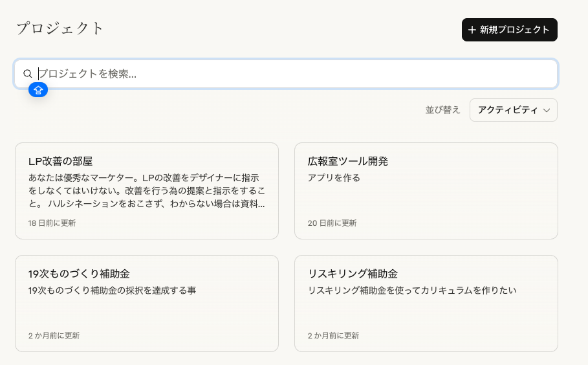Click 19次ものづくり補助金の採択を達成する事 description
Viewport: 588px width, 365px height.
(112, 291)
